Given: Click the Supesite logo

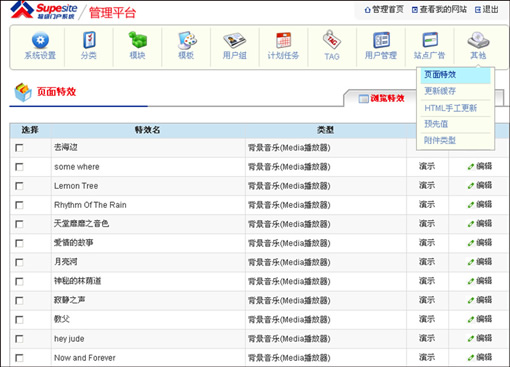Looking at the screenshot, I should pyautogui.click(x=44, y=11).
